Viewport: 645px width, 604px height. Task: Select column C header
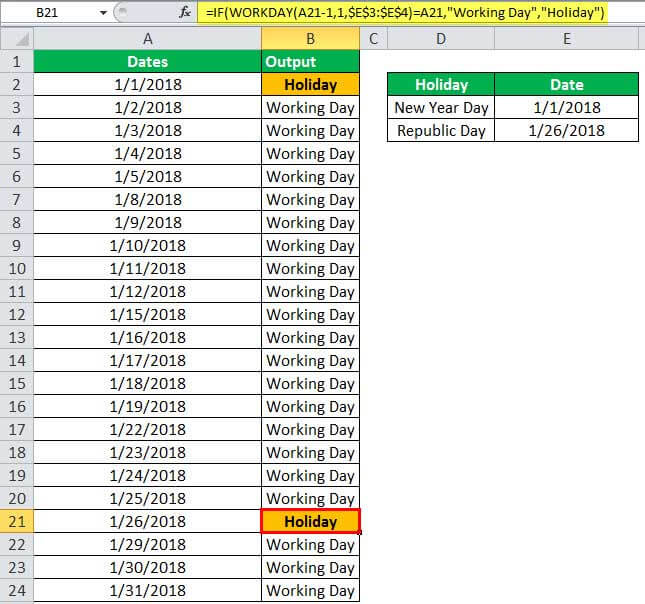374,39
